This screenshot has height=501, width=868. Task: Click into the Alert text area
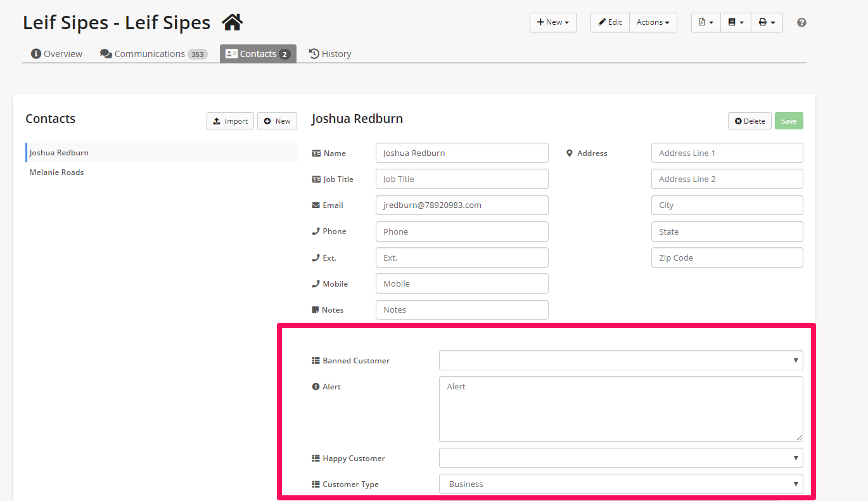(620, 409)
